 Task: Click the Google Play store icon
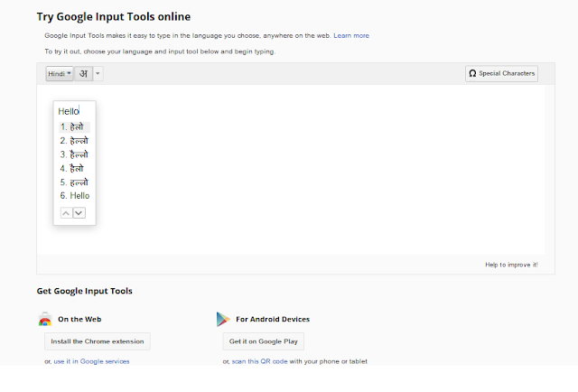(223, 320)
